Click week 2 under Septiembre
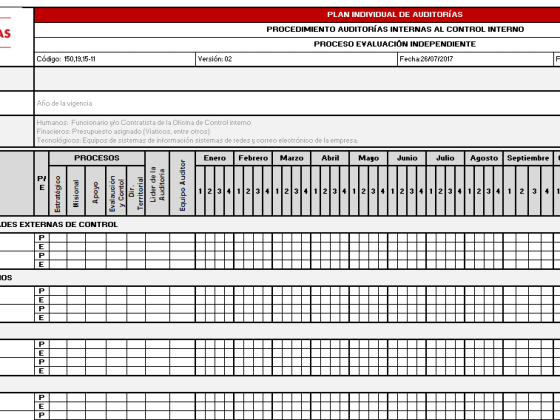This screenshot has height=420, width=560. [x=522, y=191]
